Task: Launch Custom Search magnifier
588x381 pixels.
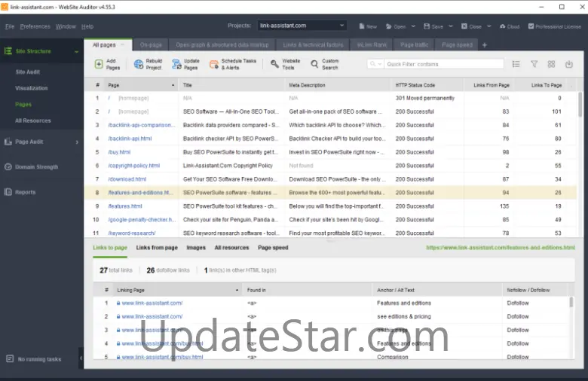Action: (x=314, y=64)
